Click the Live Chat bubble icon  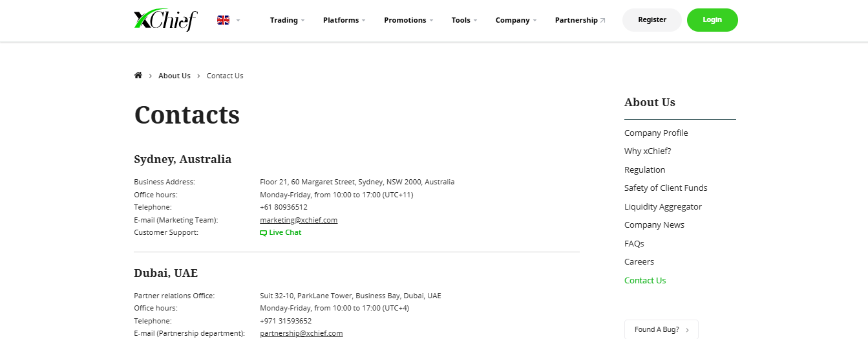[x=263, y=233]
